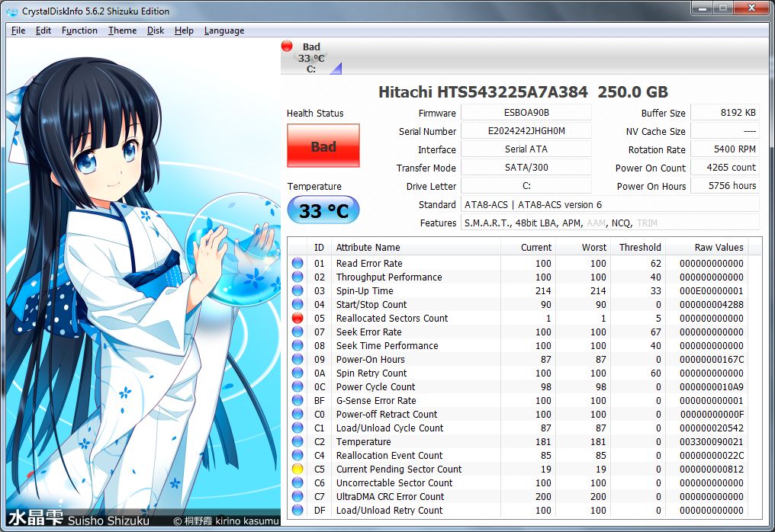Screen dimensions: 775x532
Task: Click blue status icon for Spin-Up Time
Action: click(x=297, y=291)
